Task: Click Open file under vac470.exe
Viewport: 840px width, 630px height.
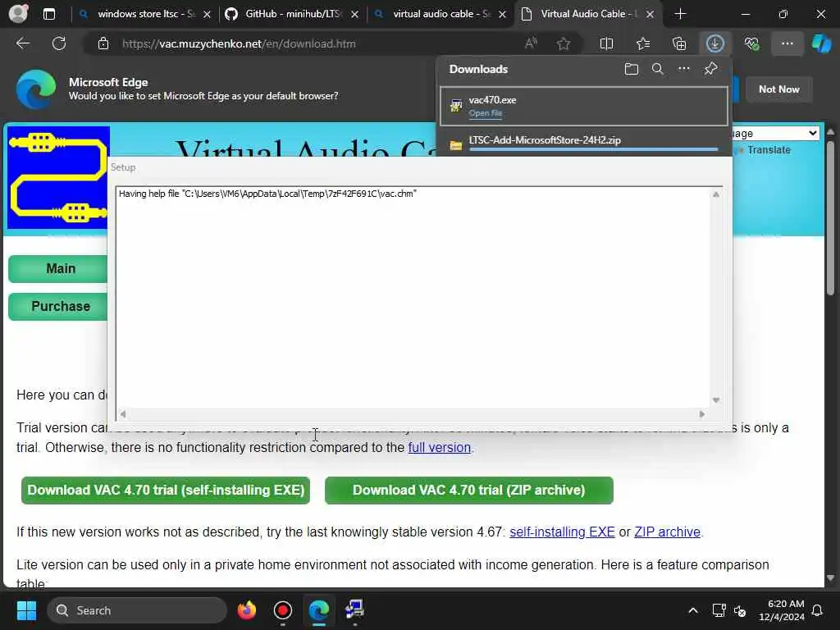Action: pyautogui.click(x=486, y=113)
